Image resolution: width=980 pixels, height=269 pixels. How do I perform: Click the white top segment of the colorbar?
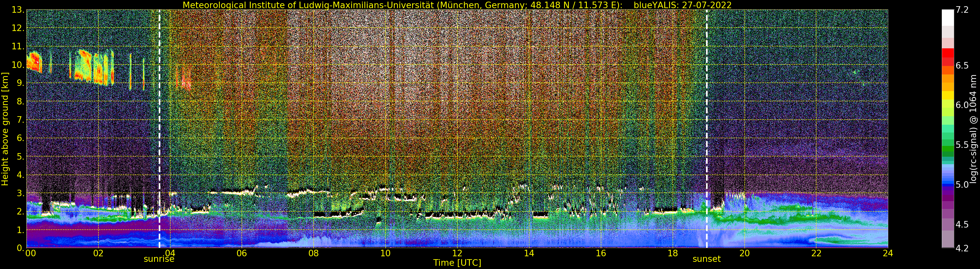(x=948, y=18)
